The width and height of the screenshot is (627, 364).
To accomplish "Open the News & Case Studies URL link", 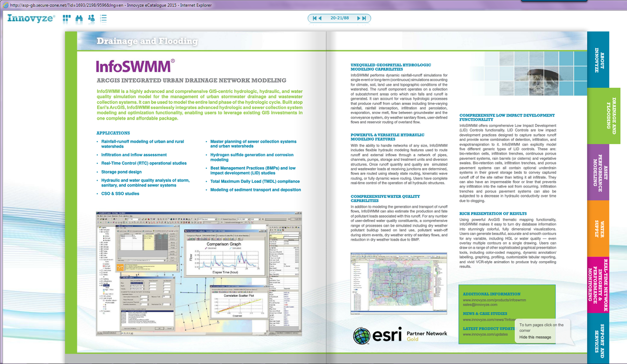I will pos(489,320).
